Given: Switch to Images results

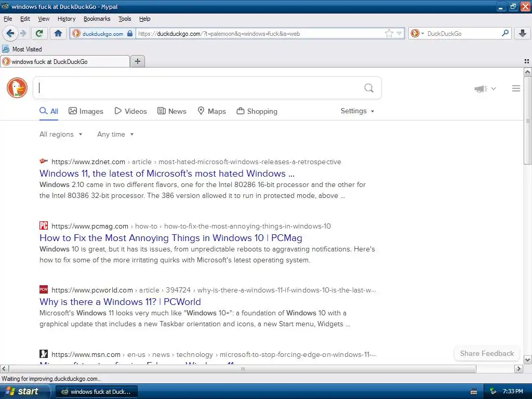Looking at the screenshot, I should coord(86,111).
